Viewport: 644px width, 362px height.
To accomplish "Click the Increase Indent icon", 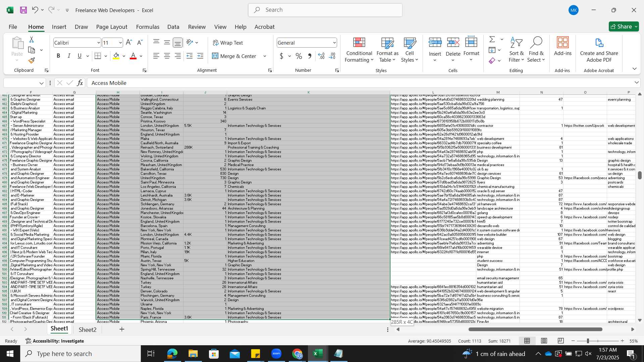I will point(200,56).
